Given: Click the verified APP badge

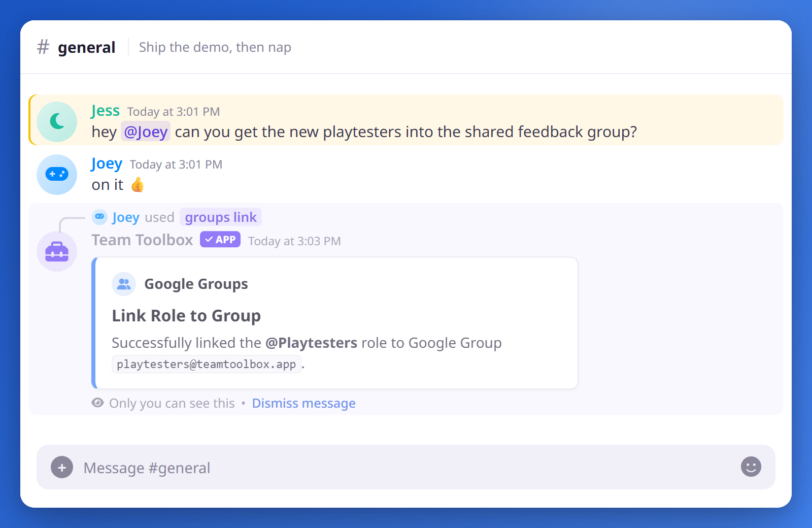Looking at the screenshot, I should tap(220, 240).
